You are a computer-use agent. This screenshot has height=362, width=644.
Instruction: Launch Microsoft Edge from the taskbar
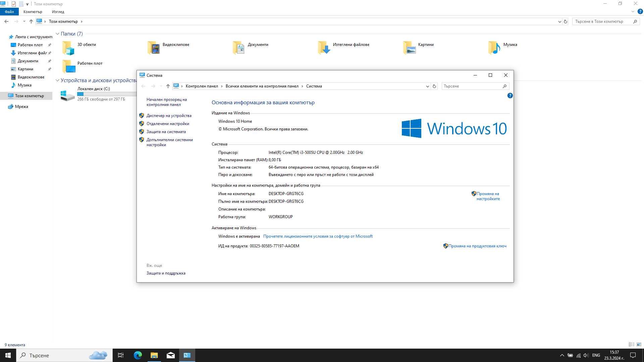click(x=138, y=355)
